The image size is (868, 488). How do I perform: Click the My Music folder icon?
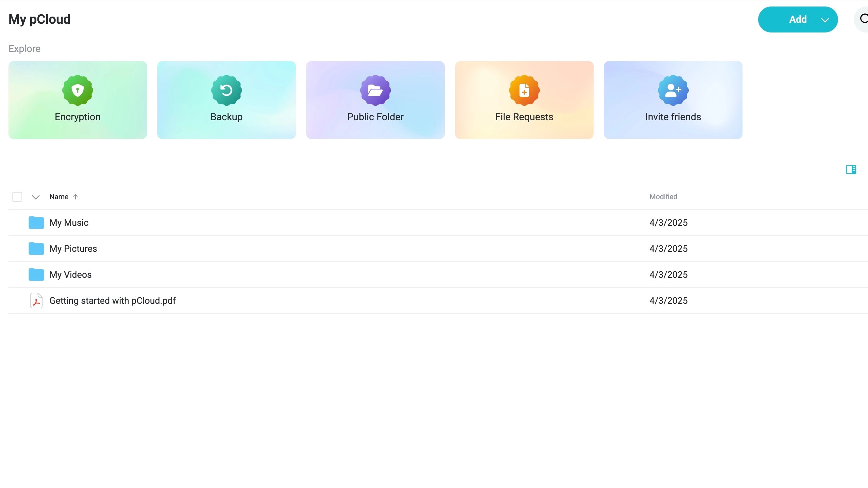[36, 223]
